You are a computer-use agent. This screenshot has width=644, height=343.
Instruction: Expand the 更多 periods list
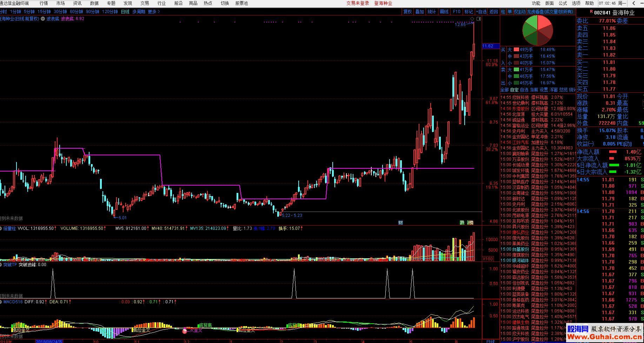pyautogui.click(x=154, y=12)
